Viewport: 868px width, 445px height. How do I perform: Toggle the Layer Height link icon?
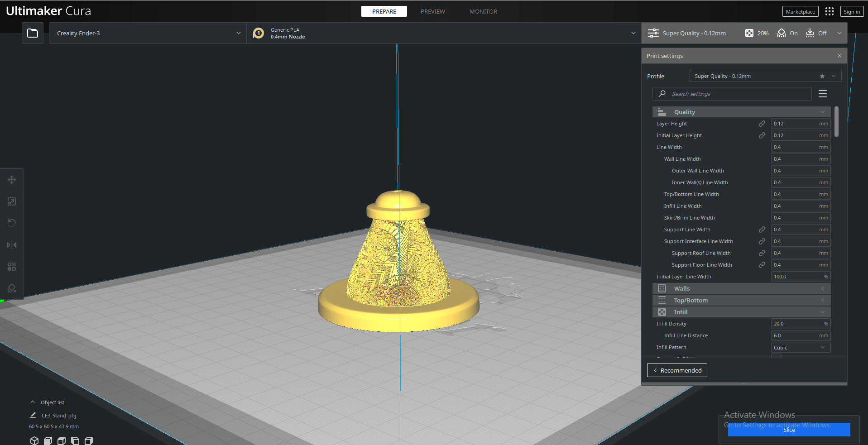[x=762, y=124]
